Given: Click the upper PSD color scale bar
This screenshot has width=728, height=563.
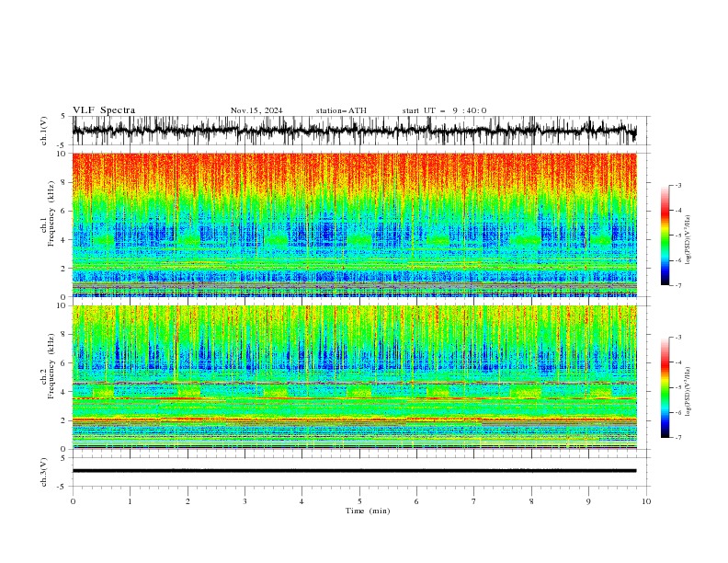Looking at the screenshot, I should coord(665,236).
